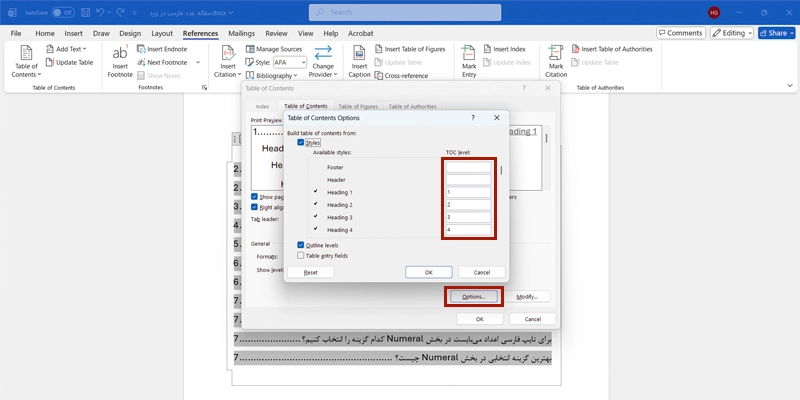
Task: Switch to the Review ribbon tab
Action: click(276, 33)
